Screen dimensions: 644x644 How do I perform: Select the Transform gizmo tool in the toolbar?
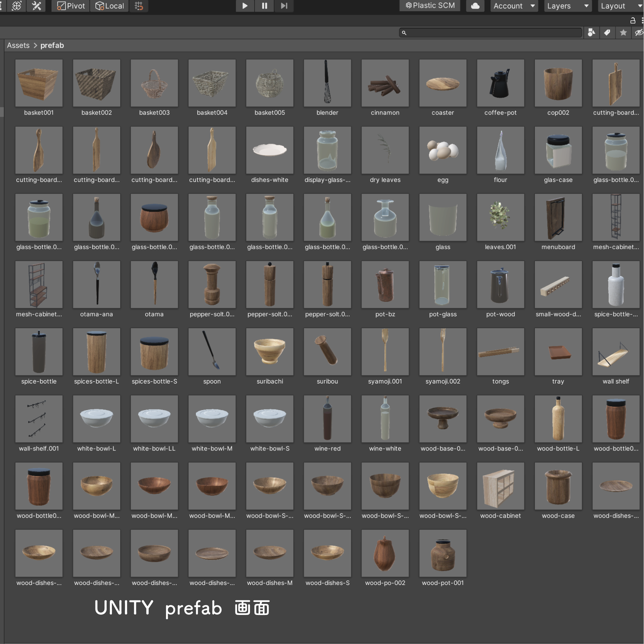coord(16,6)
